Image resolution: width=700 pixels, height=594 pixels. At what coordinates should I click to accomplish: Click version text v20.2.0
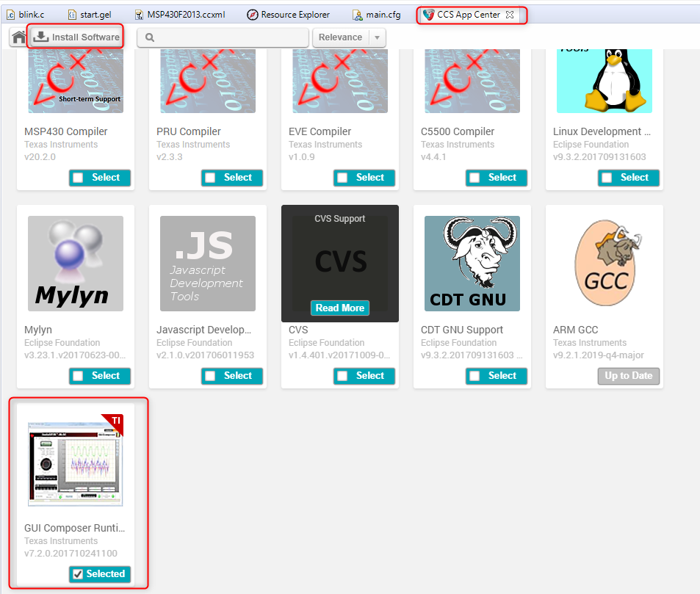[x=40, y=157]
